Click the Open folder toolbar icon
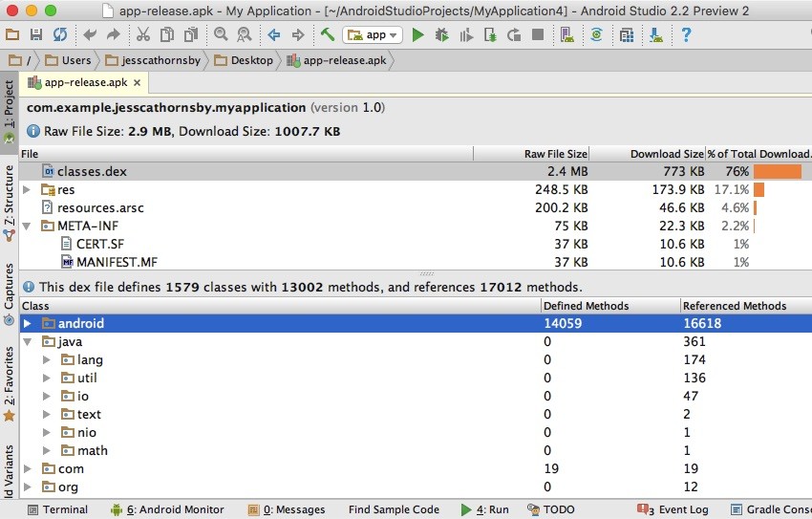 tap(11, 34)
